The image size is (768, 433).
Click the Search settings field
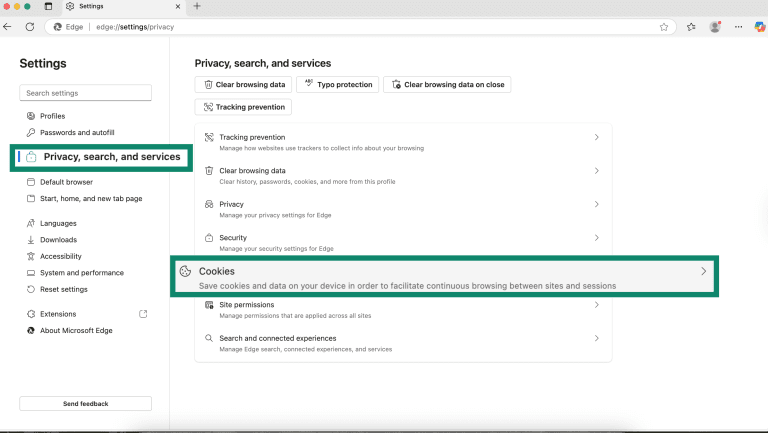pos(85,93)
